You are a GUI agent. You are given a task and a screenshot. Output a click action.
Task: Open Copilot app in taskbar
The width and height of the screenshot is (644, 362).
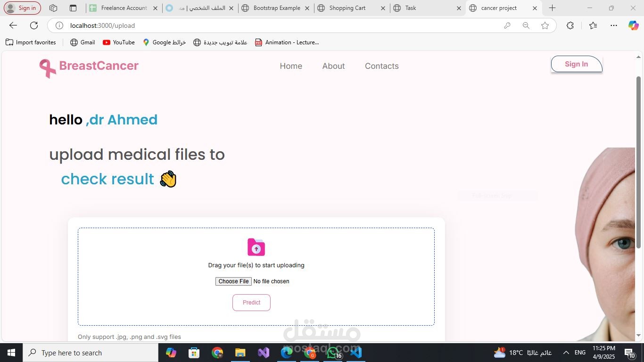(171, 353)
